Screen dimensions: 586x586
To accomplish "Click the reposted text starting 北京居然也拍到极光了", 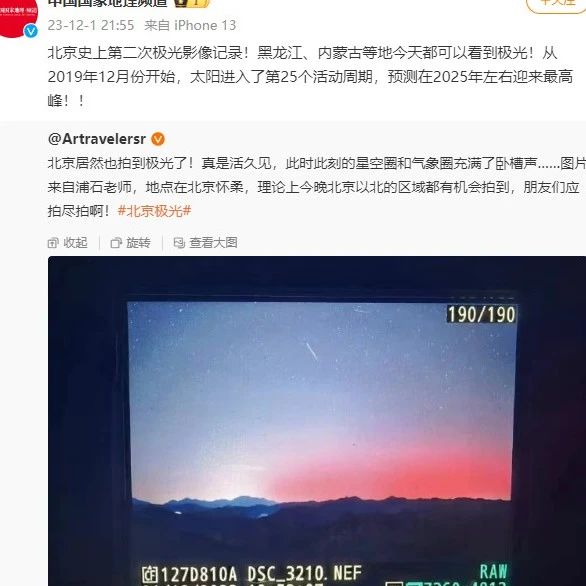I will pos(317,187).
